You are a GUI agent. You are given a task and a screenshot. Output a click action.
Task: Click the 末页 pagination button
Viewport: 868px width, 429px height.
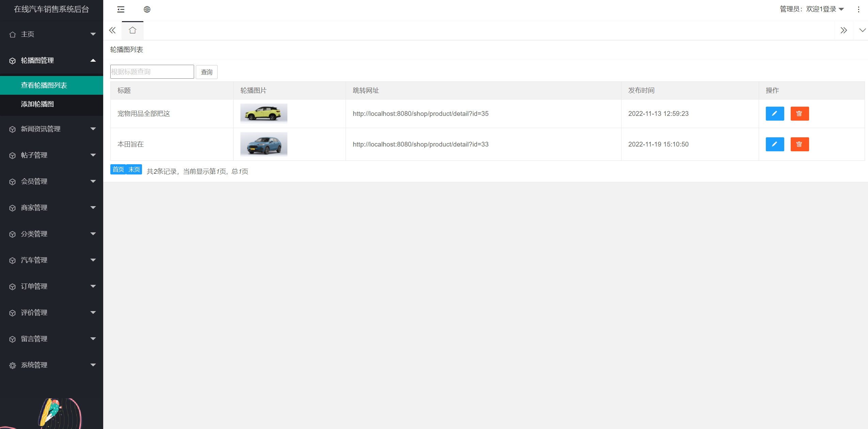point(134,169)
